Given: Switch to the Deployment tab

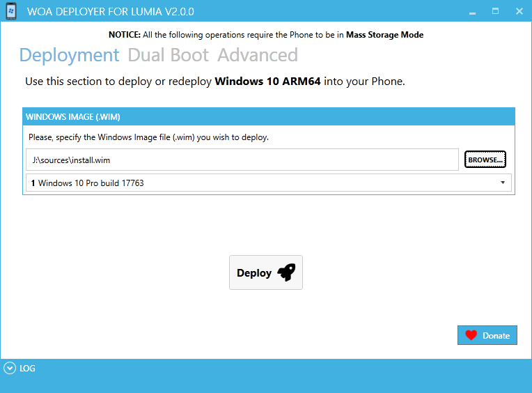Looking at the screenshot, I should click(x=69, y=55).
